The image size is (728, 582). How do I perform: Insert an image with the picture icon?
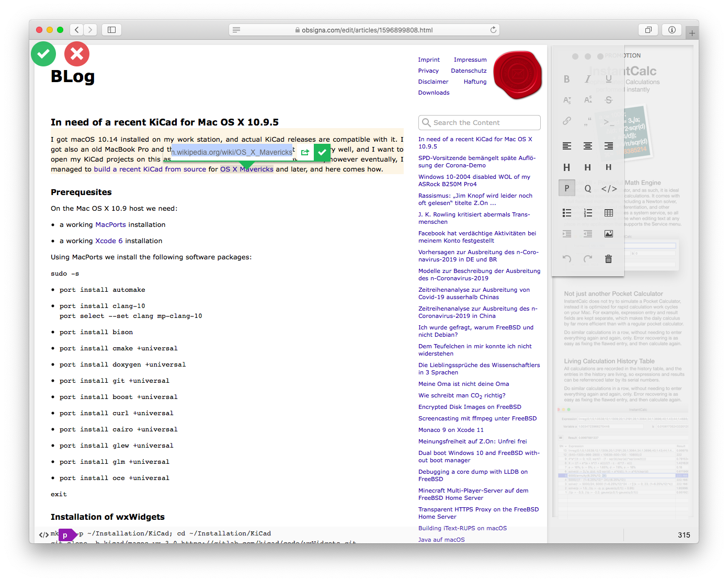pyautogui.click(x=609, y=234)
